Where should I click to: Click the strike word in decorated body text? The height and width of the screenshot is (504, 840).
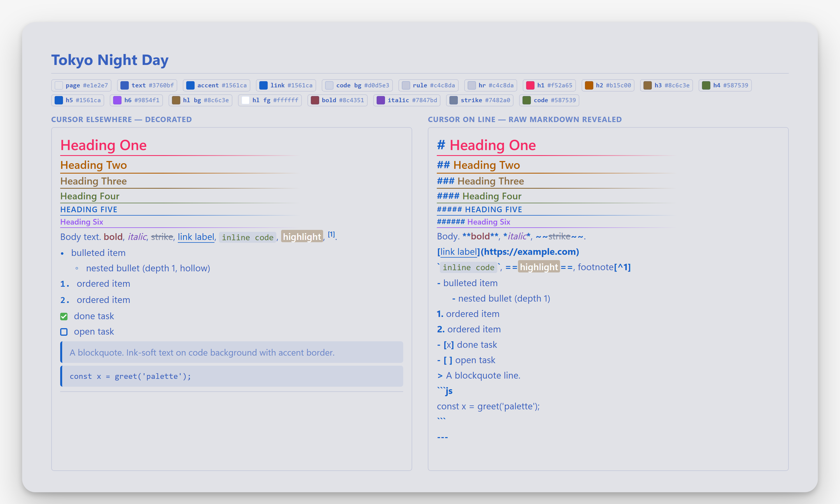162,237
